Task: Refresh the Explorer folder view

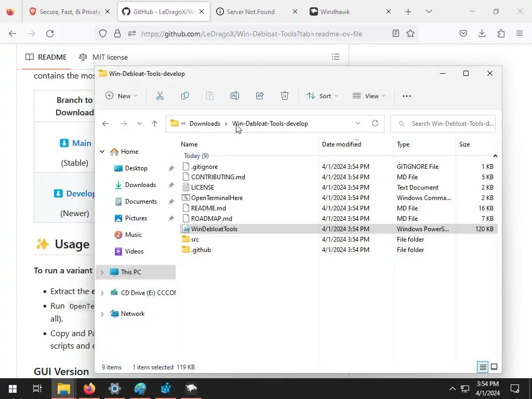Action: click(x=375, y=123)
